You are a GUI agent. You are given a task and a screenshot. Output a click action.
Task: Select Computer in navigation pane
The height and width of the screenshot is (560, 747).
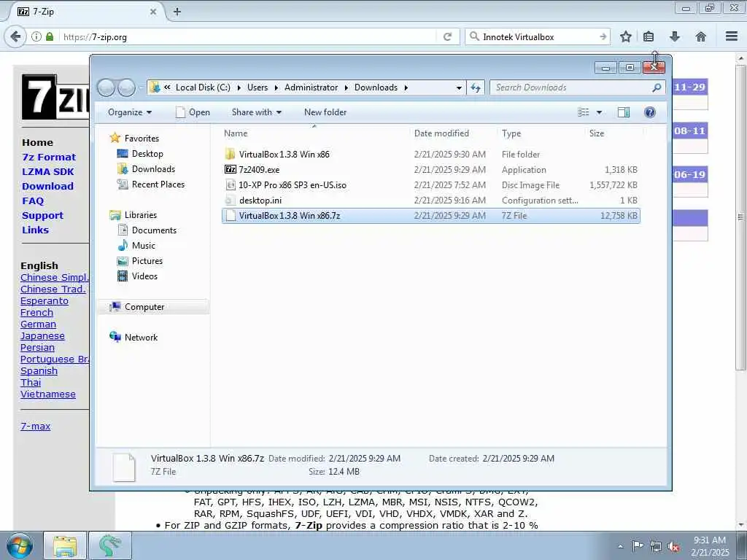pos(153,307)
